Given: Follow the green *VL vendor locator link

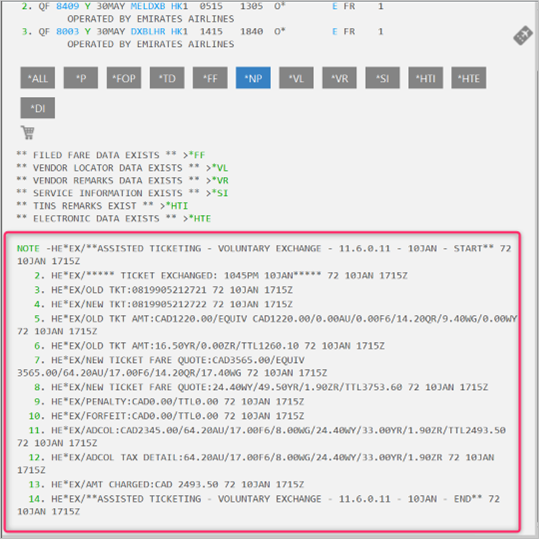Looking at the screenshot, I should (x=220, y=168).
